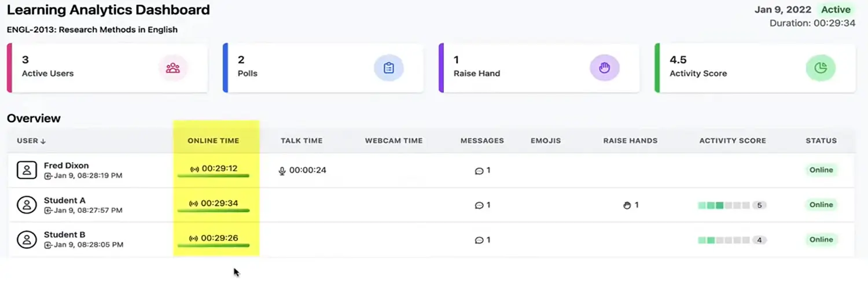
Task: Click Student B's round avatar icon
Action: [x=27, y=240]
